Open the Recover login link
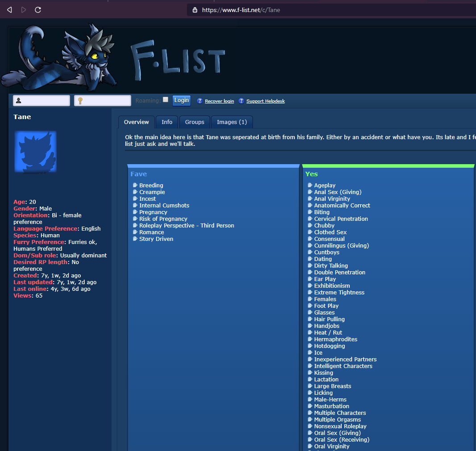476x451 pixels. (219, 101)
